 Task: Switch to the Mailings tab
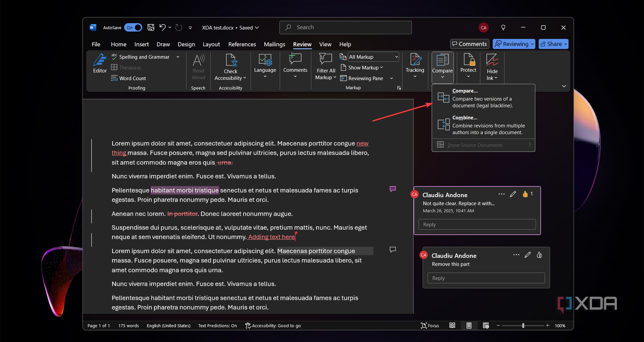[274, 44]
